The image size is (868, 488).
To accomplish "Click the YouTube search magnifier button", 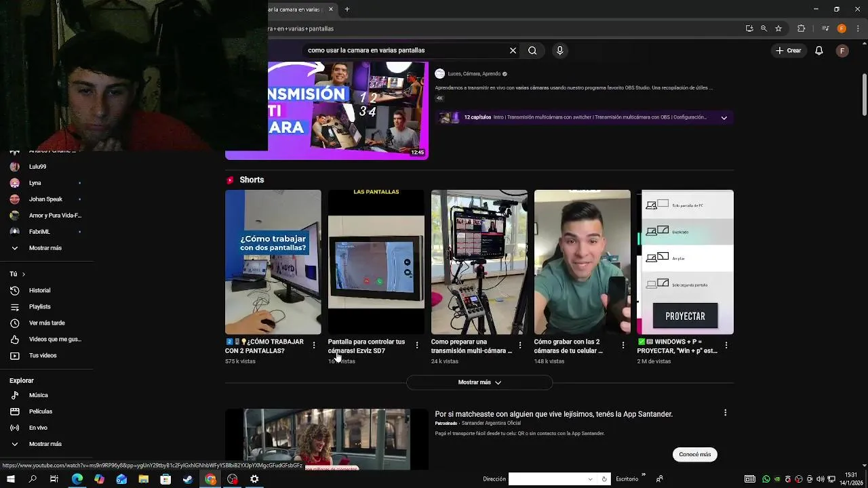I will coord(532,50).
